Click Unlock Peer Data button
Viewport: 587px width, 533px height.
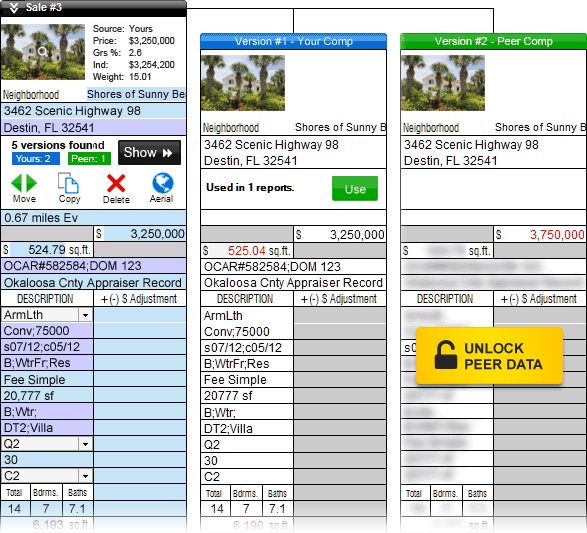[x=489, y=356]
